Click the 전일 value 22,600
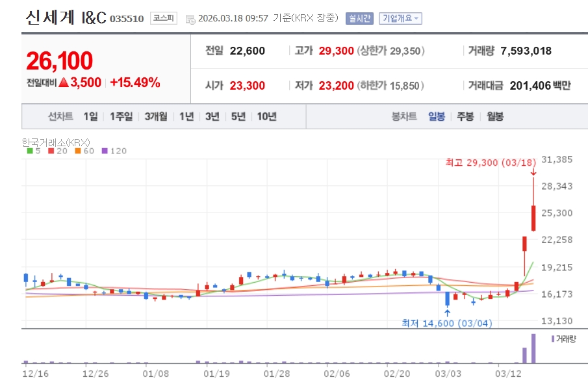588x386 pixels. [x=247, y=51]
